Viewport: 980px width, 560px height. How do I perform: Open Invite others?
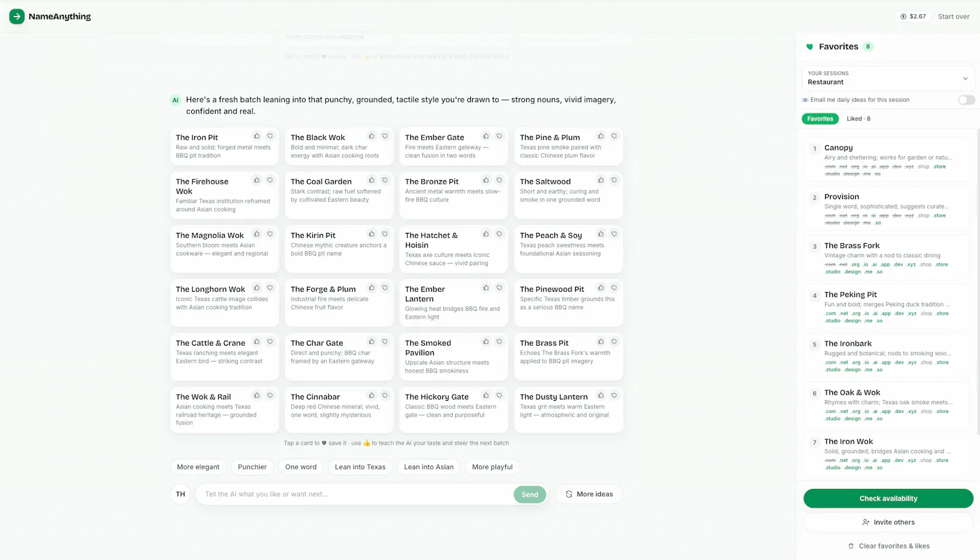pyautogui.click(x=888, y=522)
